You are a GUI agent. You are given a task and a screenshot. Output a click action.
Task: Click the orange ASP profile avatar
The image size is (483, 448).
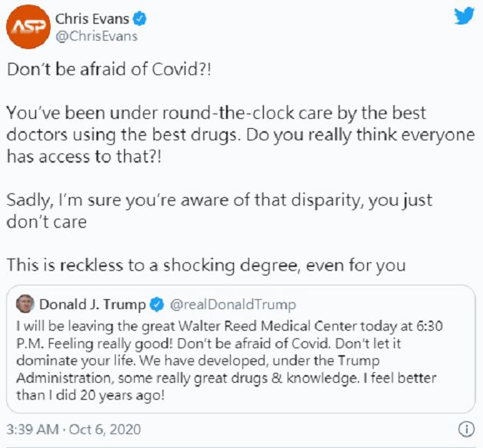(28, 27)
